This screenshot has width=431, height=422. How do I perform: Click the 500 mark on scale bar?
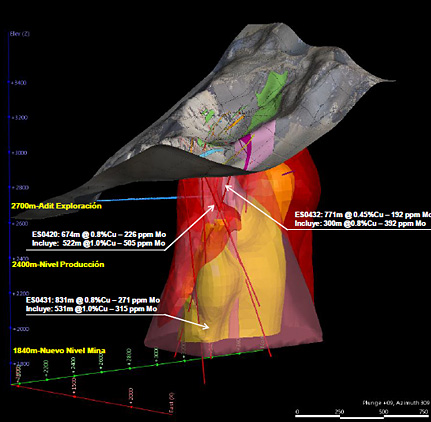click(384, 412)
